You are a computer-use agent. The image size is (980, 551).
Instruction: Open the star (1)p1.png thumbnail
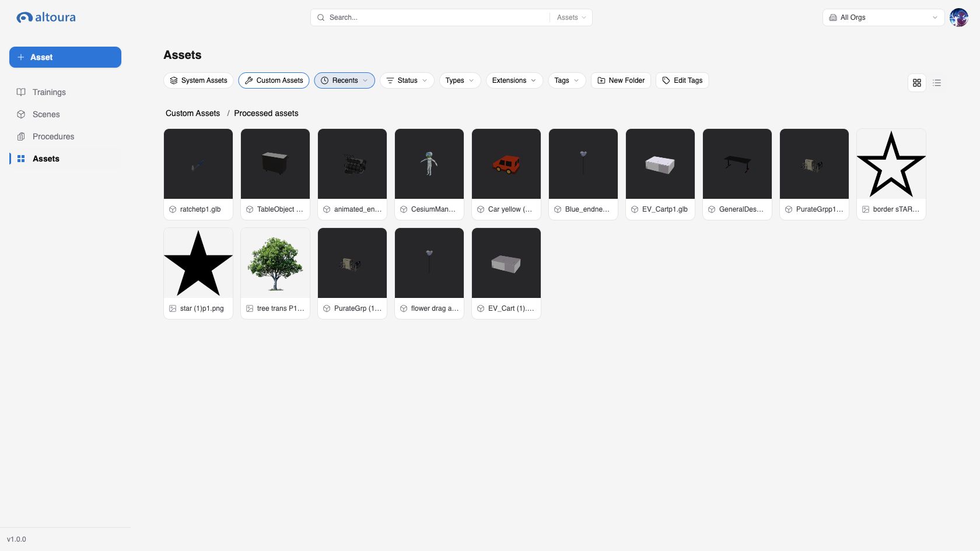click(x=198, y=263)
